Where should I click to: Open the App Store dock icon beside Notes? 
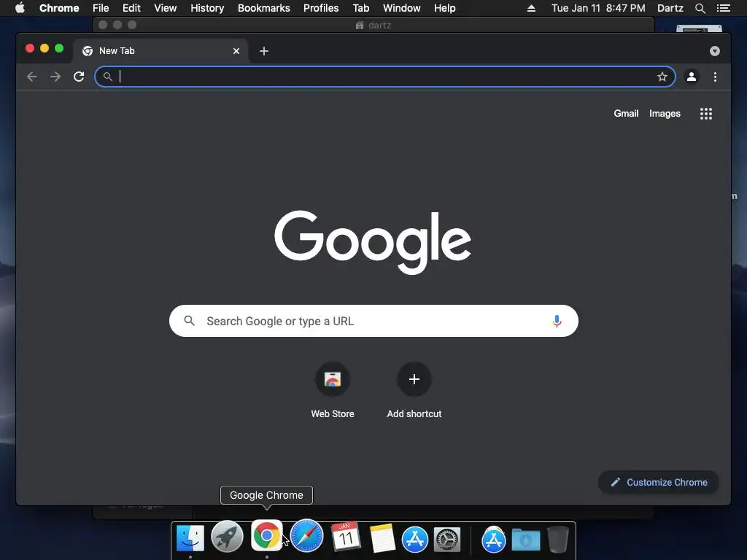415,539
